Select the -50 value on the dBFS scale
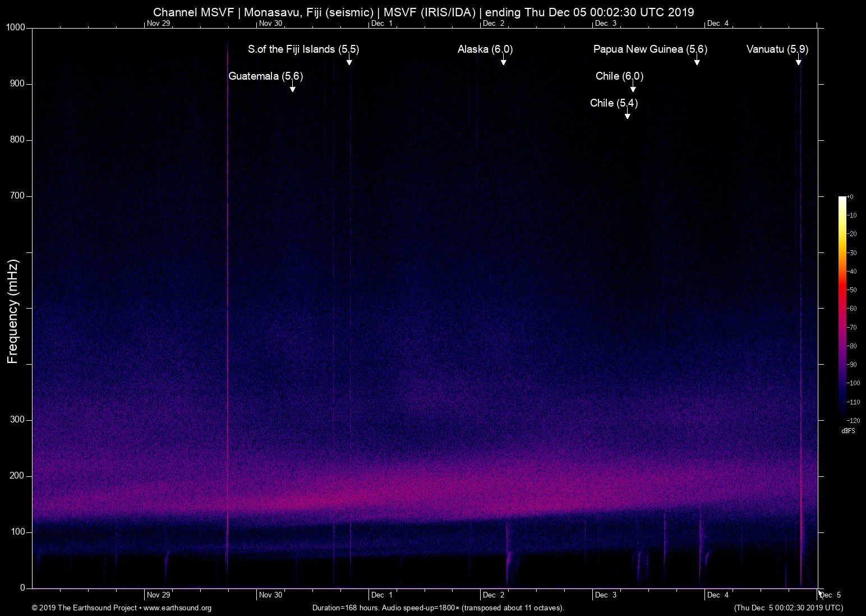Image resolution: width=866 pixels, height=616 pixels. [x=852, y=290]
